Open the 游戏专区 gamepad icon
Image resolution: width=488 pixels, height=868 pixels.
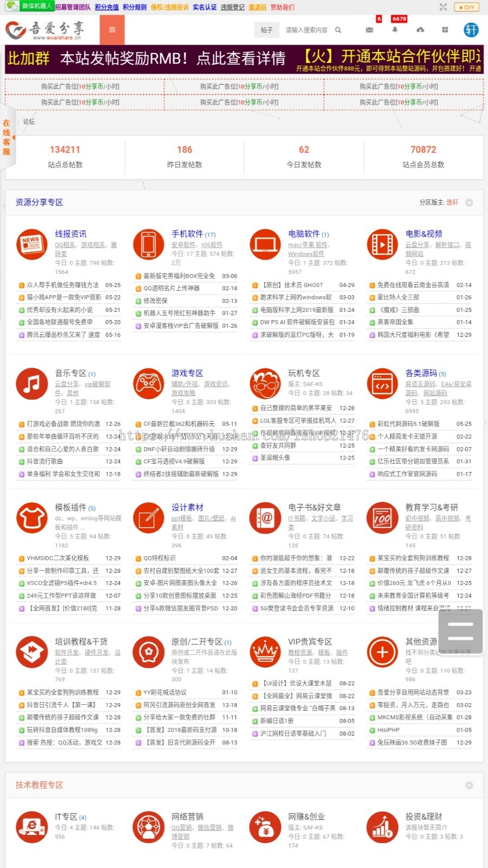149,384
